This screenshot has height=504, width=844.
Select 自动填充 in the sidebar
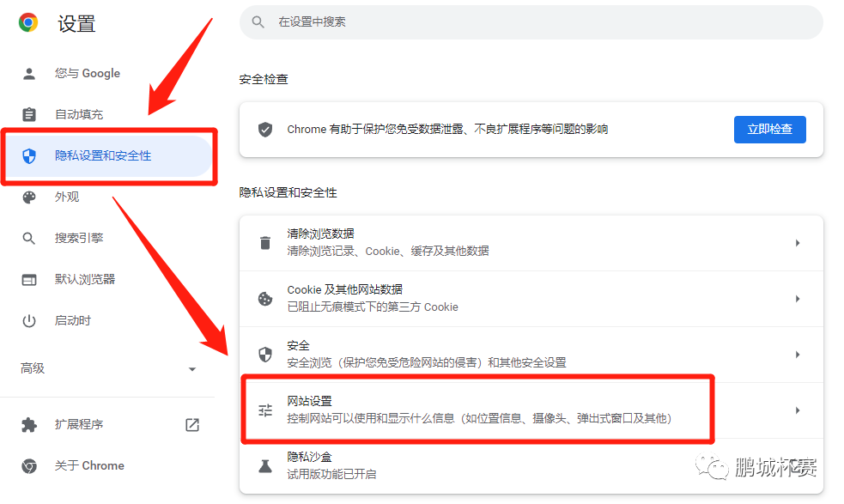pos(107,115)
